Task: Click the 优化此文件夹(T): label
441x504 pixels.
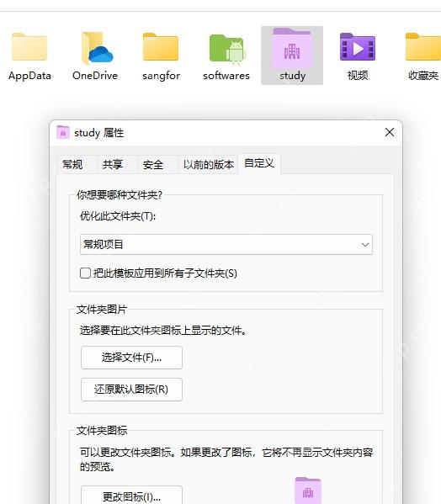Action: point(118,216)
